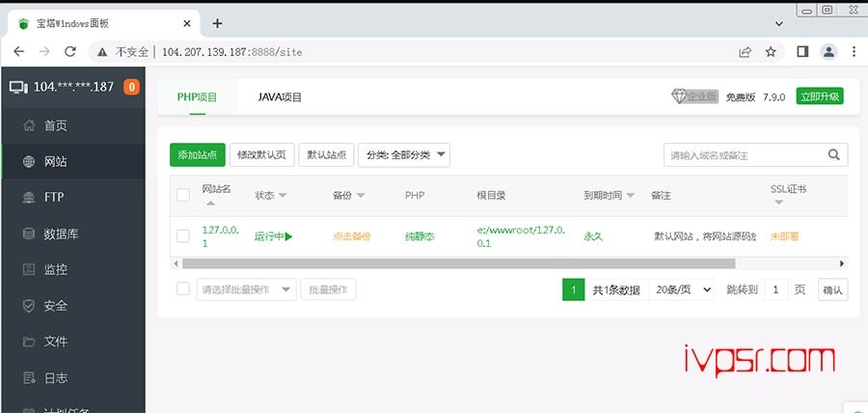This screenshot has width=868, height=413.
Task: Focus the 跳转到 page number field
Action: pyautogui.click(x=776, y=289)
